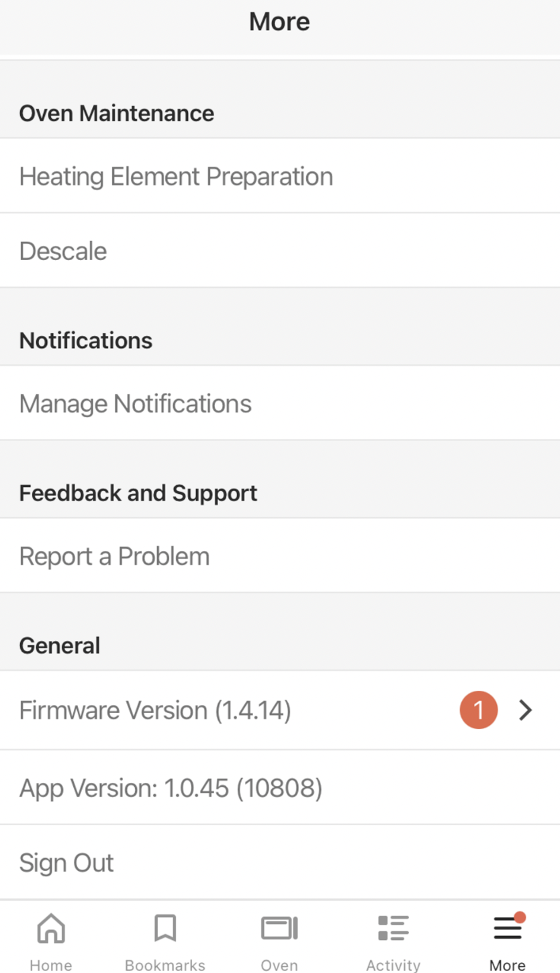560x973 pixels.
Task: Tap the Oven icon in the bottom bar
Action: pos(279,928)
